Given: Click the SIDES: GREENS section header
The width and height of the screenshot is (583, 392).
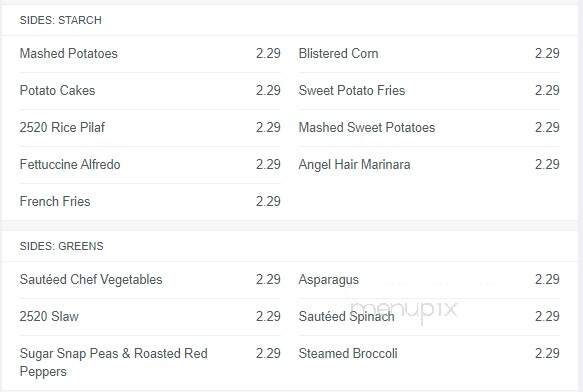Looking at the screenshot, I should pos(62,246).
